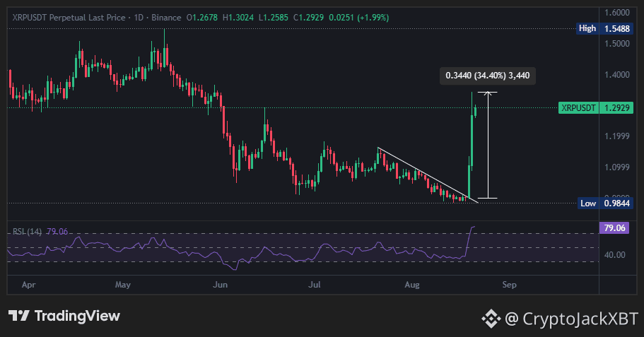Screen dimensions: 644x337
Task: Click the RSI (14) indicator legend
Action: click(27, 232)
